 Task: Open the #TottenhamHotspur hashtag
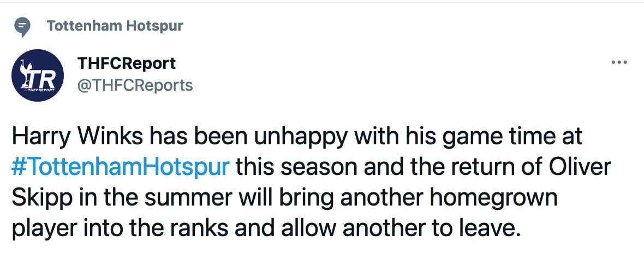pyautogui.click(x=120, y=166)
